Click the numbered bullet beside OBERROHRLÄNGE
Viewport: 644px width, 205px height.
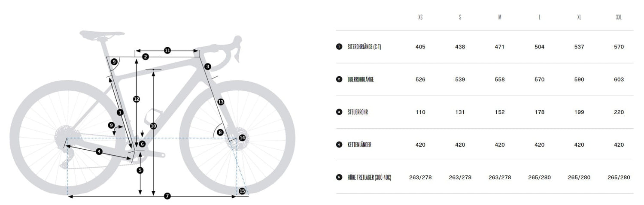pyautogui.click(x=339, y=79)
